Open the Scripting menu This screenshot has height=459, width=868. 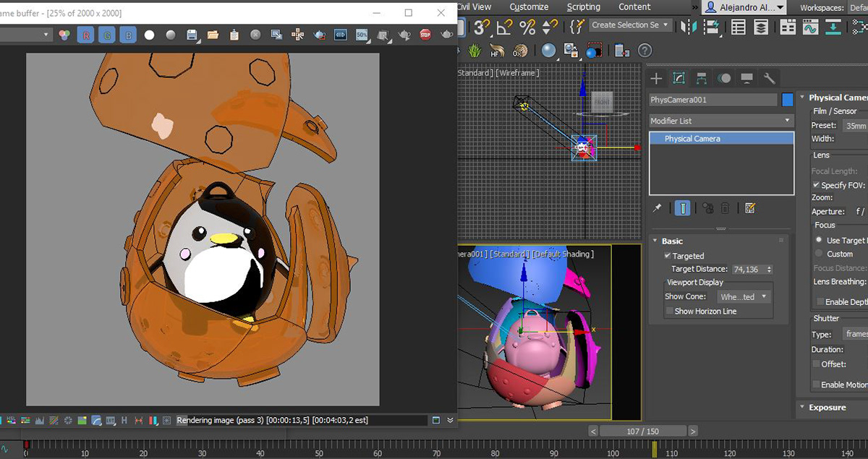(583, 7)
